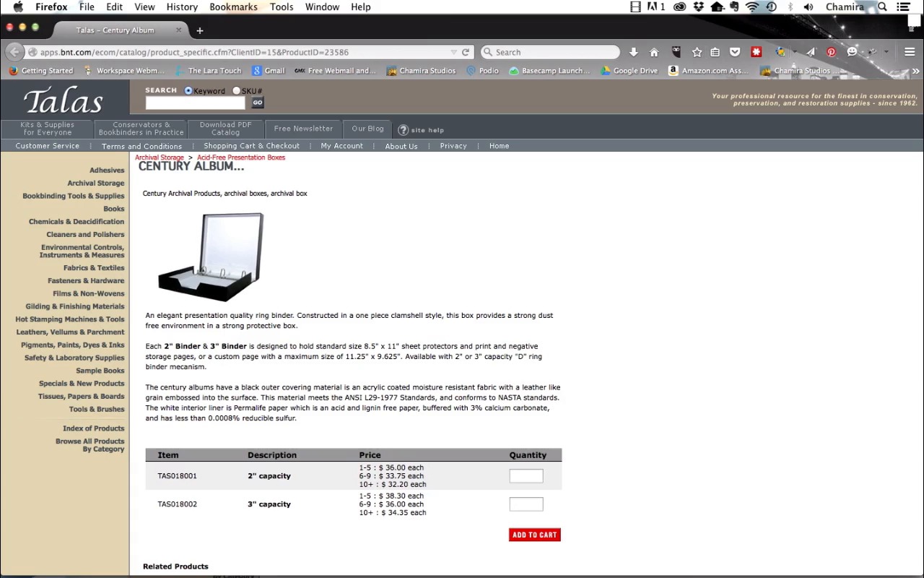Open the Evernote elephant menu bar icon
This screenshot has width=924, height=578.
pos(734,7)
